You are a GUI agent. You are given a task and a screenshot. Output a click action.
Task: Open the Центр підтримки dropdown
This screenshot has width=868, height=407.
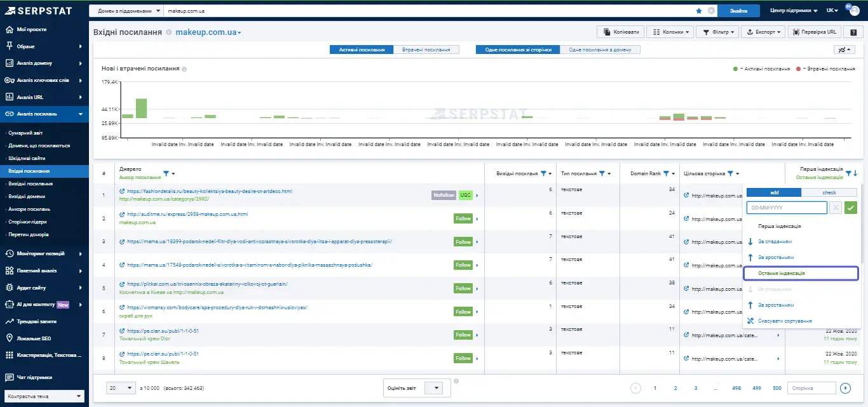click(794, 11)
